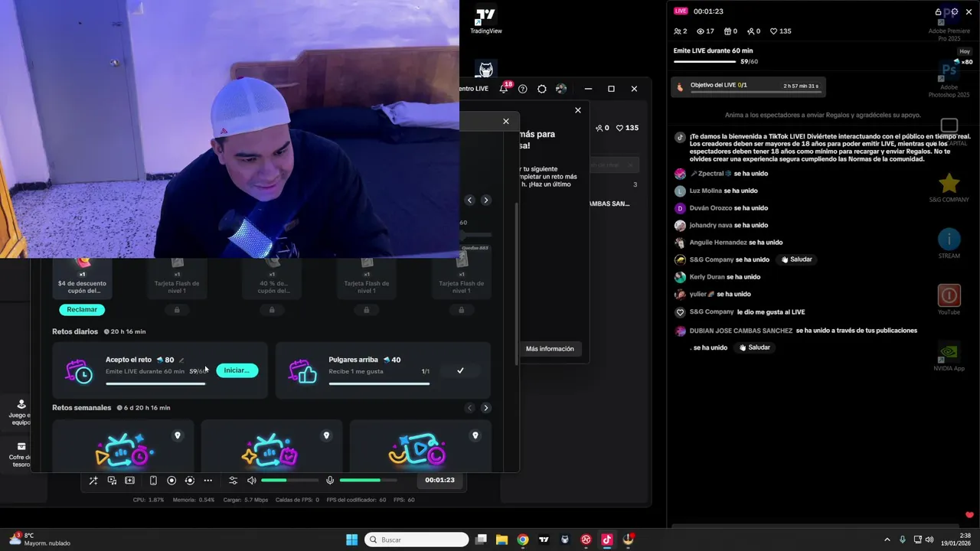The height and width of the screenshot is (551, 980).
Task: Mute the microphone input
Action: pos(330,481)
